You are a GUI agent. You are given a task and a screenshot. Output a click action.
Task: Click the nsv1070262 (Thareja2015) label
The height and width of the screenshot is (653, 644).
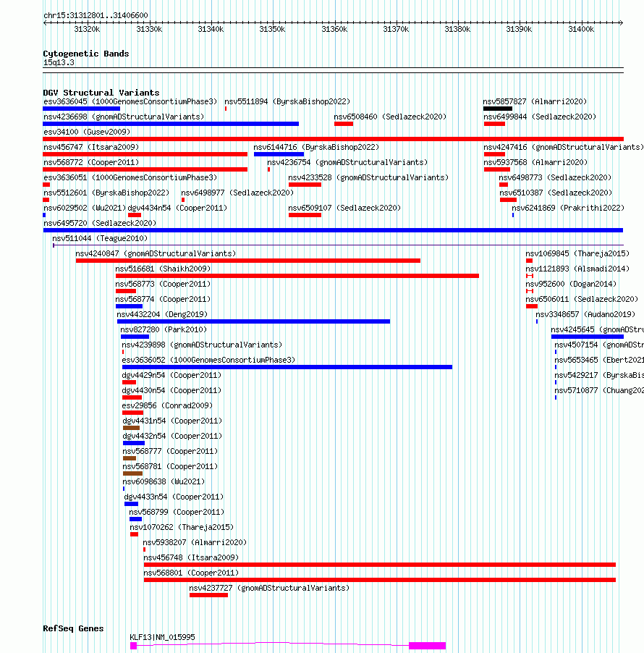[x=182, y=527]
